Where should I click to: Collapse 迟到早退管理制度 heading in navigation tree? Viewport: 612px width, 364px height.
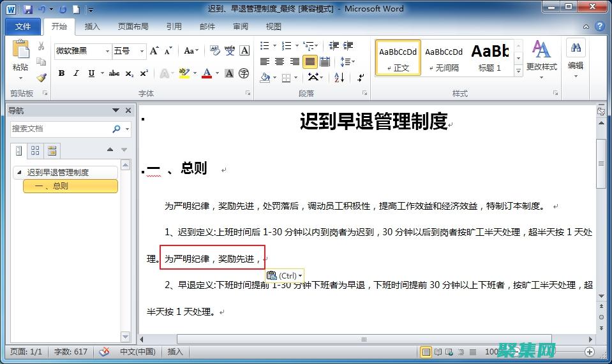tap(19, 172)
